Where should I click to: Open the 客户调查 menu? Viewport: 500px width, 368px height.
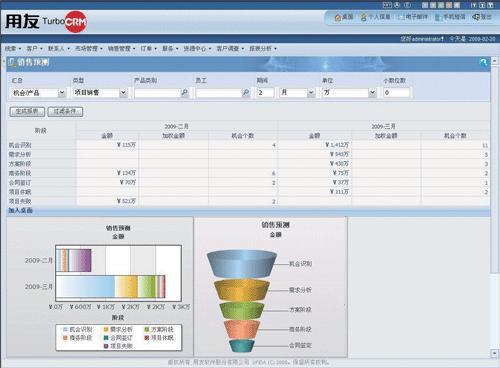[230, 49]
